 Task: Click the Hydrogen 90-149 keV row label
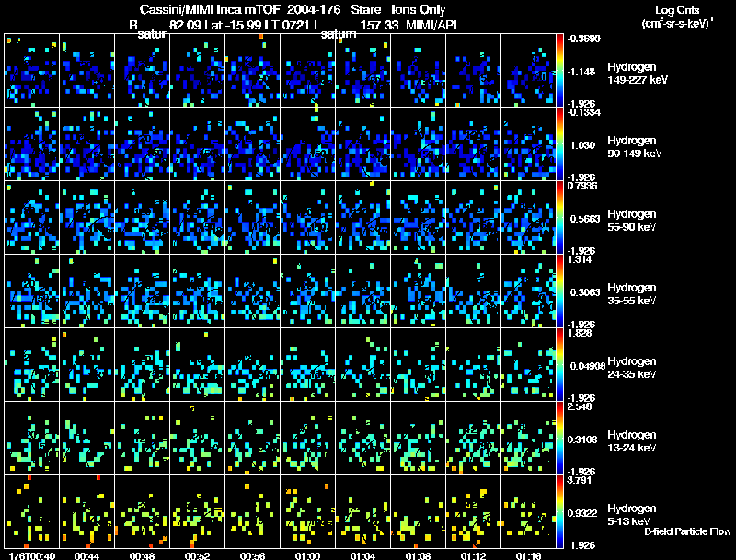(634, 147)
